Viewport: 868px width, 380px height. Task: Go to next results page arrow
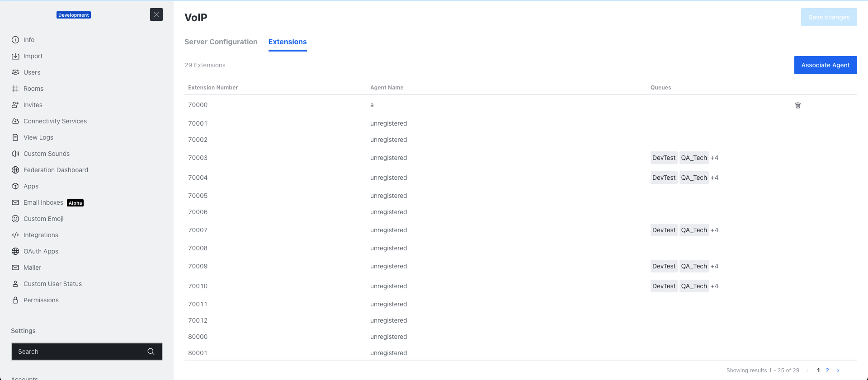838,371
